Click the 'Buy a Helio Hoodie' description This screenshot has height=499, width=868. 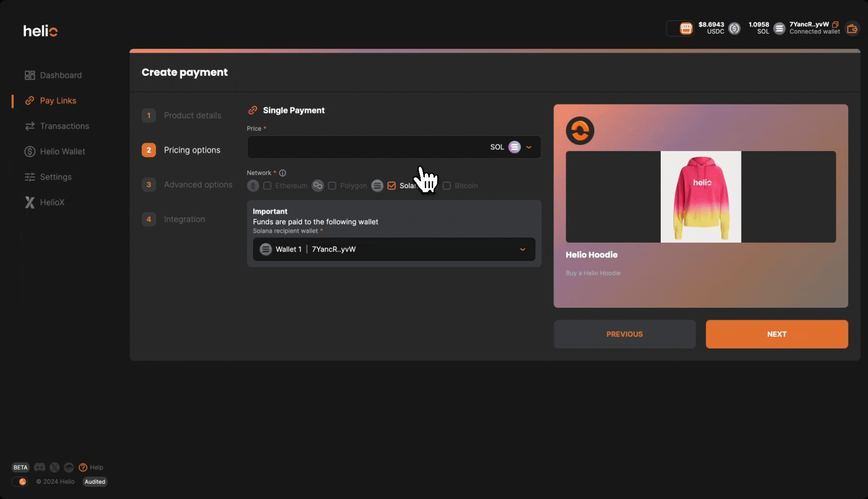[x=593, y=273]
